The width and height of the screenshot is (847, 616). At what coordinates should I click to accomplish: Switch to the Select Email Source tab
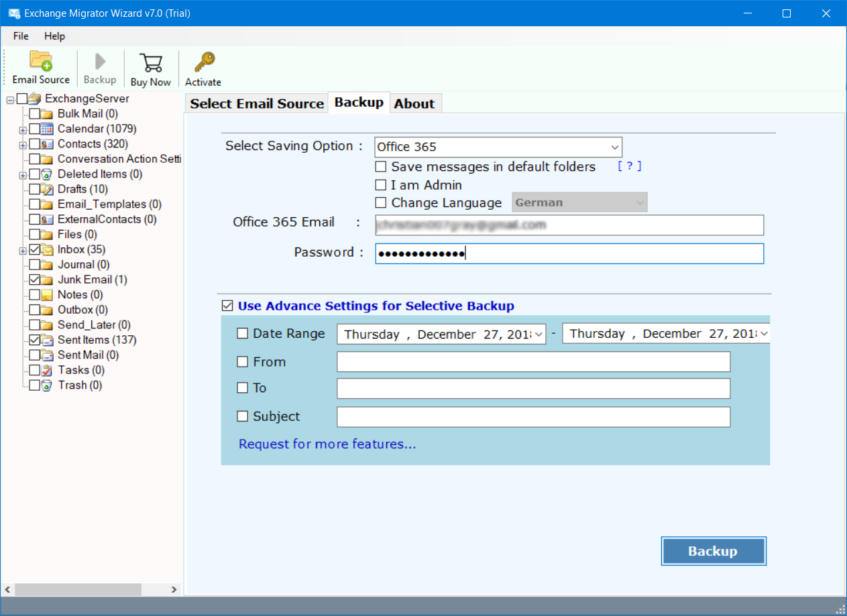click(257, 104)
